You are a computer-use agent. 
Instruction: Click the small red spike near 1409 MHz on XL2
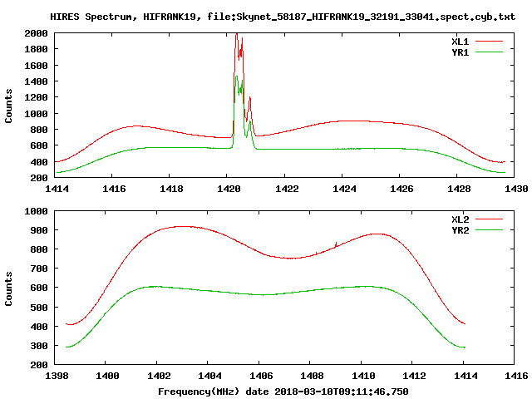click(x=336, y=244)
